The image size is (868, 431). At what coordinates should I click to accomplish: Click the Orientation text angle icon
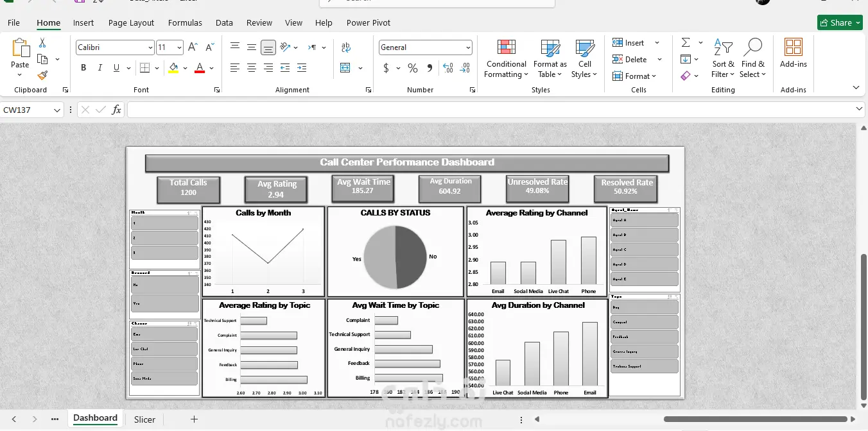tap(285, 47)
